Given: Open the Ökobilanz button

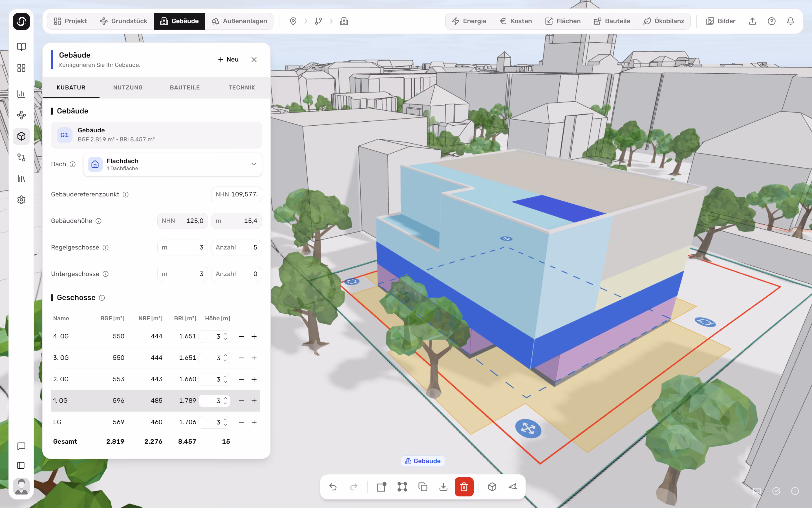Looking at the screenshot, I should click(x=663, y=21).
